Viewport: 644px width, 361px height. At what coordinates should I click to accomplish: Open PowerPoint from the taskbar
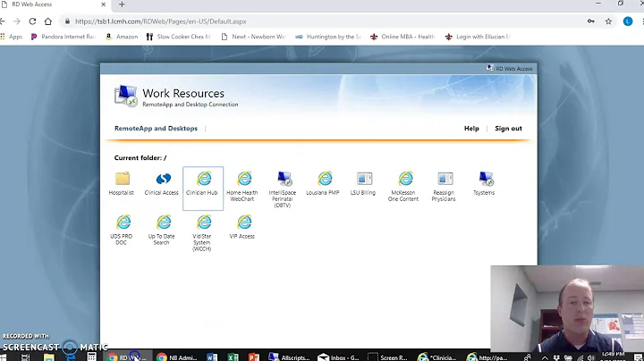click(x=254, y=357)
